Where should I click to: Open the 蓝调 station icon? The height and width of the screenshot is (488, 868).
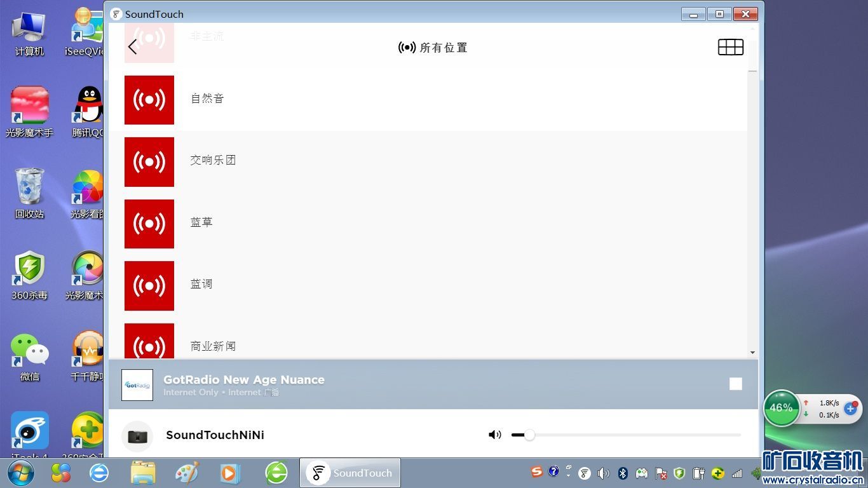click(x=149, y=285)
